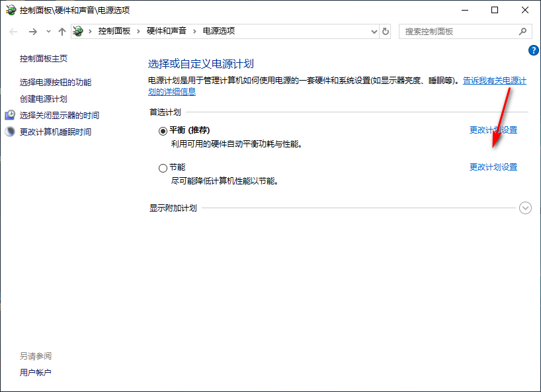Click the power icon in the title bar
The height and width of the screenshot is (392, 541).
click(9, 10)
